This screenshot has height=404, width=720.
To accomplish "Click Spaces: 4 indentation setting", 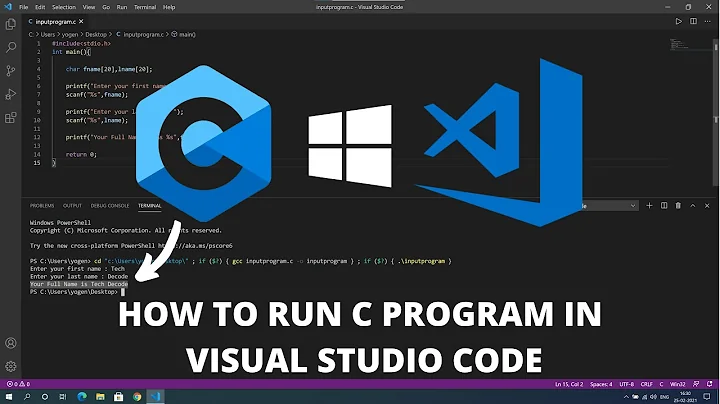I will click(x=601, y=384).
